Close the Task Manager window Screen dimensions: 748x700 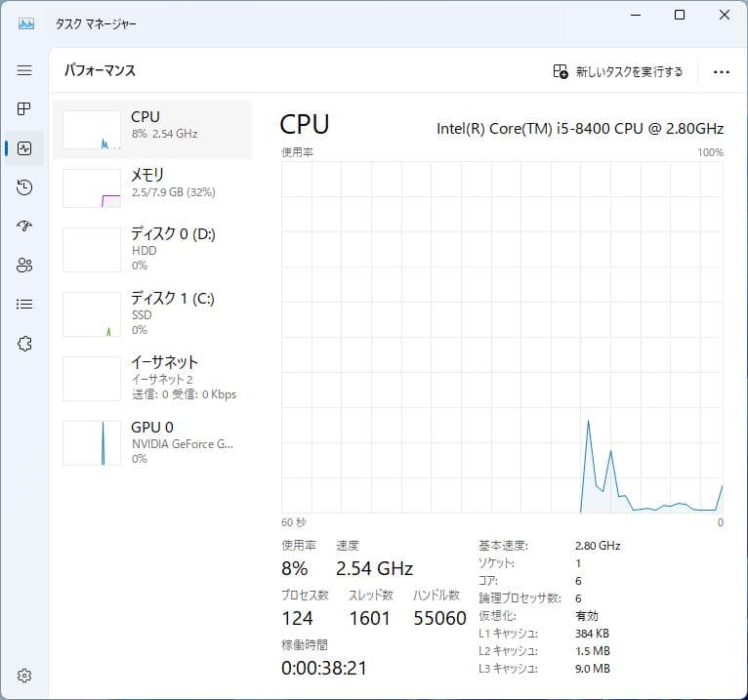pos(725,15)
